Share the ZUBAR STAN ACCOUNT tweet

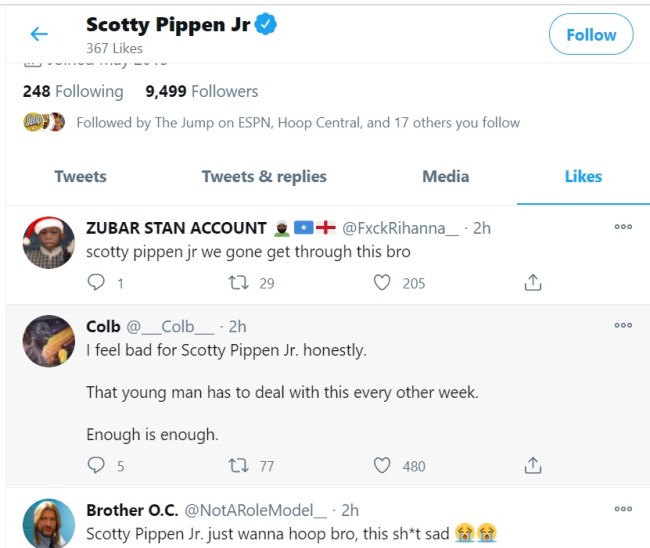(533, 283)
